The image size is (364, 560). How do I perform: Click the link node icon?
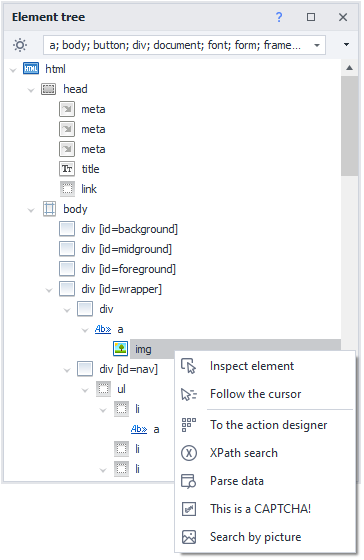click(67, 189)
